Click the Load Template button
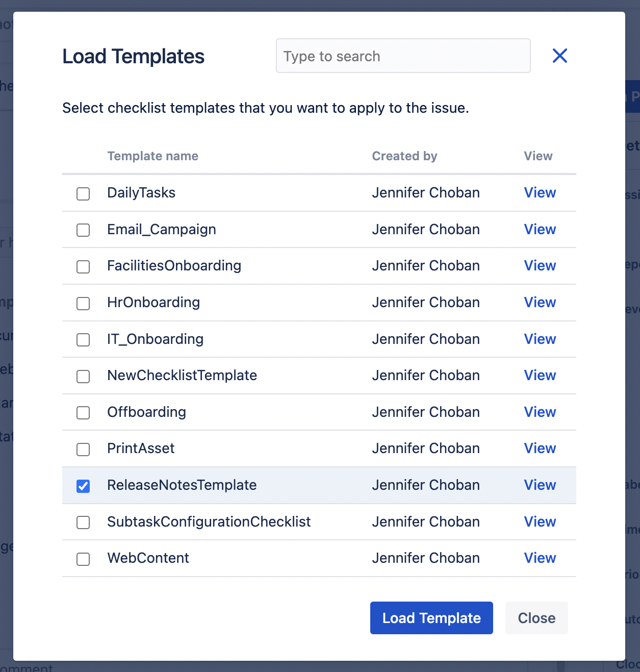The image size is (640, 672). (431, 618)
